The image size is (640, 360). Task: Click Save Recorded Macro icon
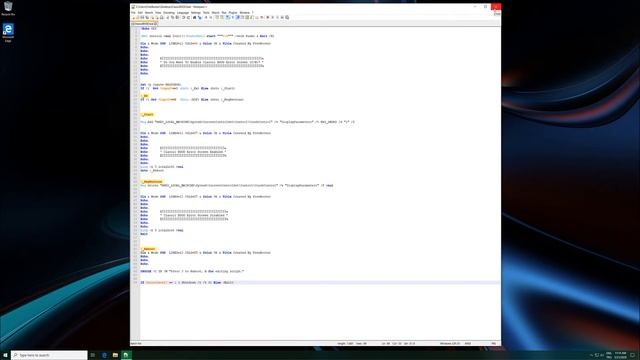coord(287,18)
